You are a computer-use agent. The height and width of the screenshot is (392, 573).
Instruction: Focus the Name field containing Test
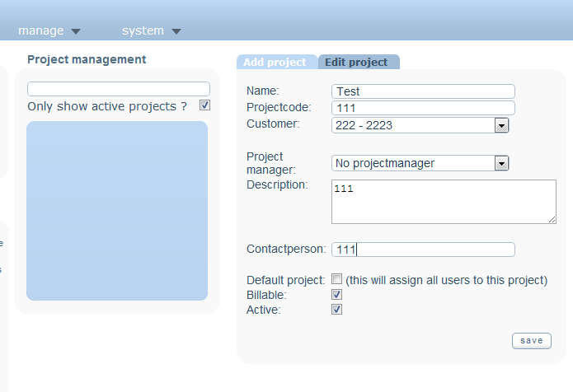point(423,91)
